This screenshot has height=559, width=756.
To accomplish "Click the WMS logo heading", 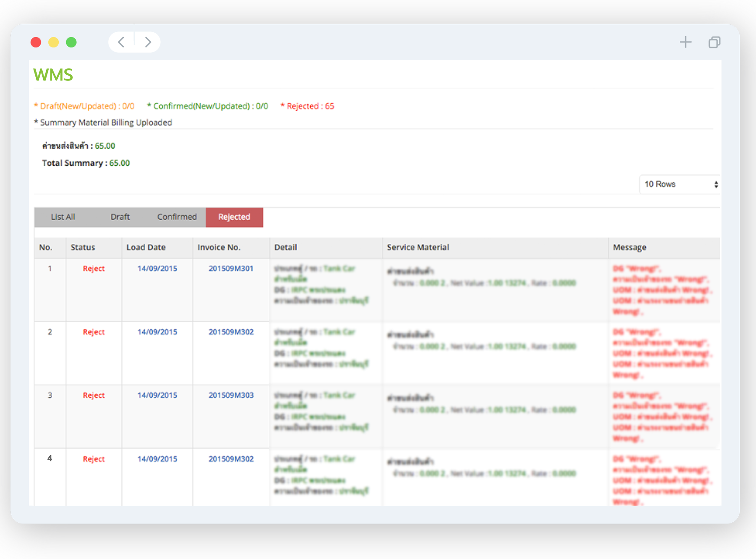I will point(53,75).
